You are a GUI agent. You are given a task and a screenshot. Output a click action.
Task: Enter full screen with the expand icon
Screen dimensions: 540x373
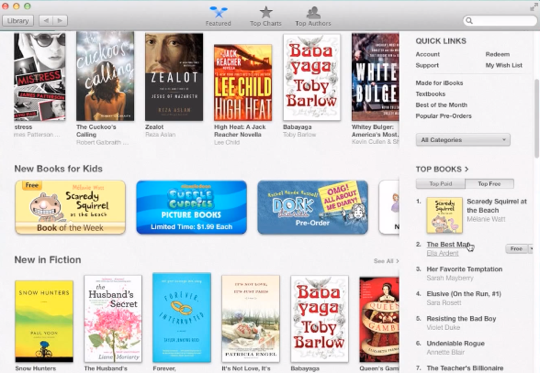533,7
